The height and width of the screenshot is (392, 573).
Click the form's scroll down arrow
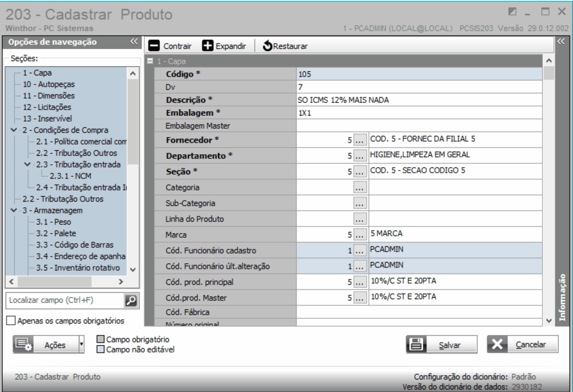click(549, 320)
